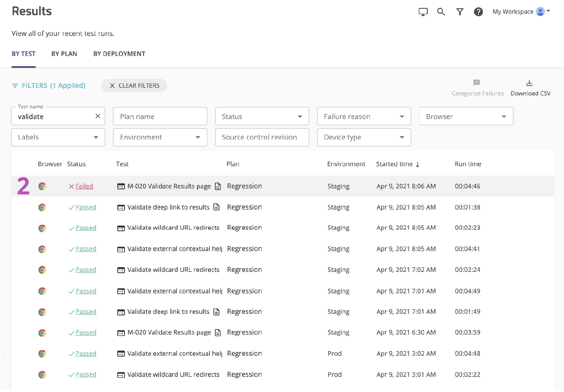This screenshot has height=392, width=564.
Task: Expand the Failure reason dropdown
Action: (364, 116)
